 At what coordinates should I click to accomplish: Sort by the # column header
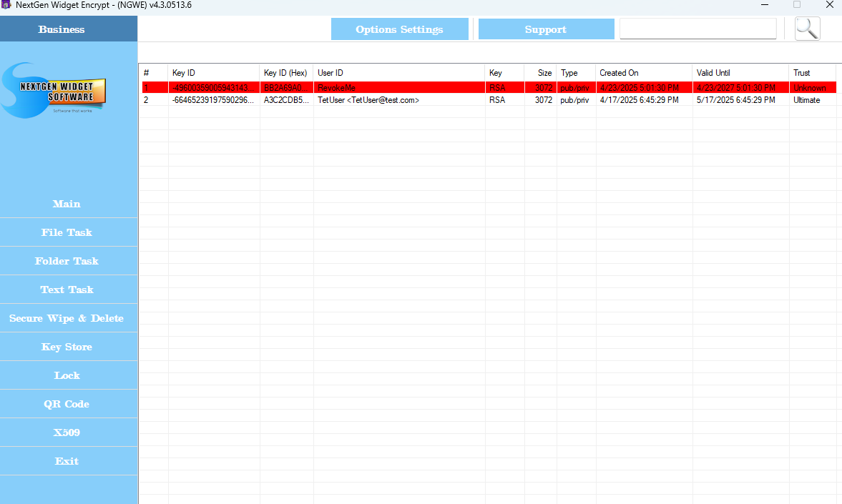click(154, 73)
